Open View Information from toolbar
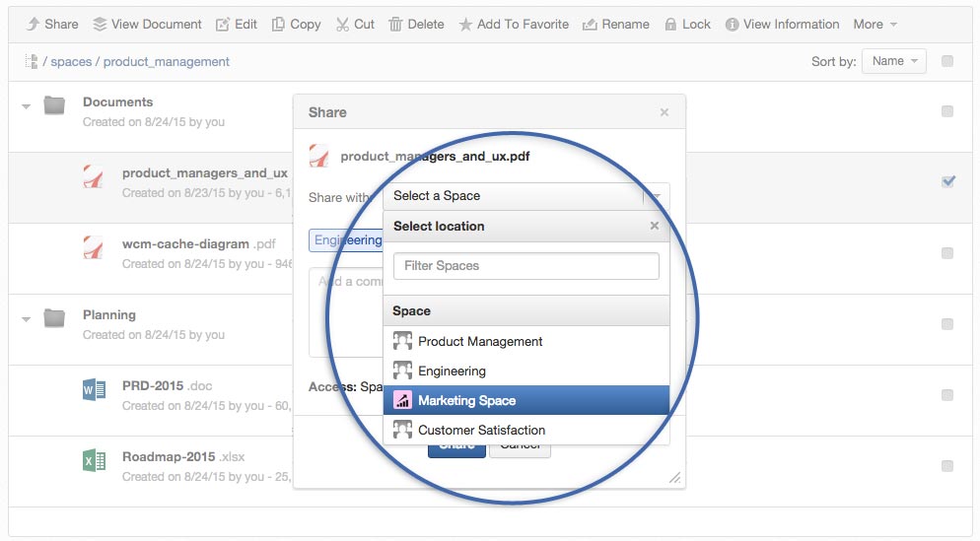Image resolution: width=980 pixels, height=541 pixels. [x=782, y=25]
